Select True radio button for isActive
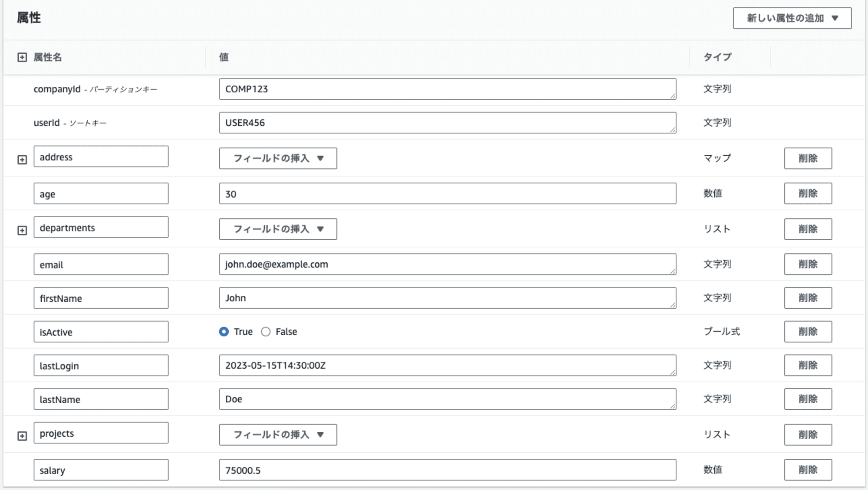Image resolution: width=868 pixels, height=490 pixels. tap(224, 332)
